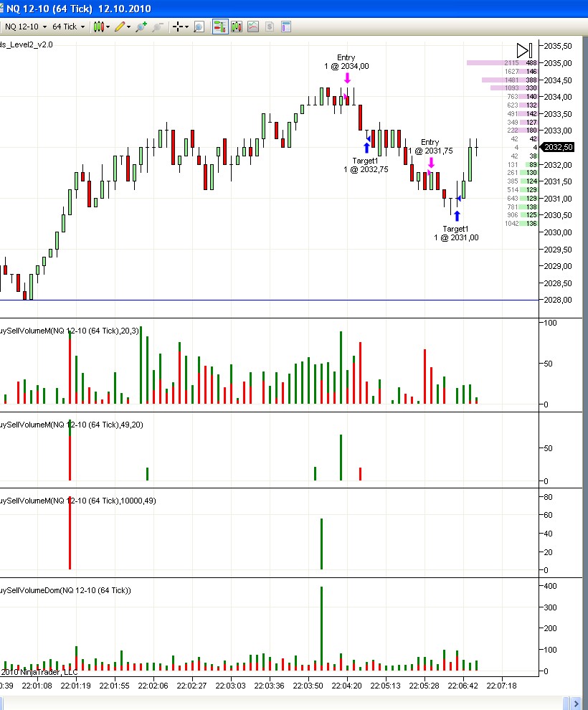Expand the chart style dropdown arrow
Screen dimensions: 588x710
click(x=108, y=27)
